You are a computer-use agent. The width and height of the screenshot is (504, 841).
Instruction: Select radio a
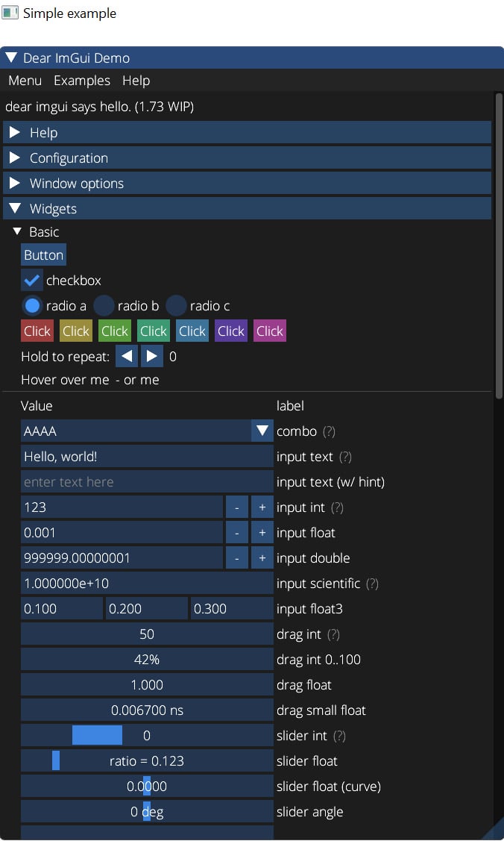pyautogui.click(x=32, y=306)
